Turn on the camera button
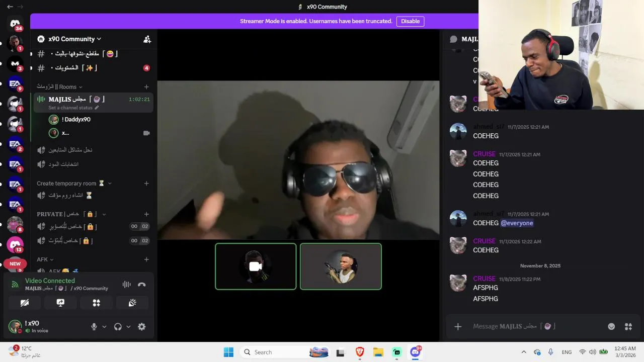Image resolution: width=644 pixels, height=362 pixels. [x=25, y=303]
